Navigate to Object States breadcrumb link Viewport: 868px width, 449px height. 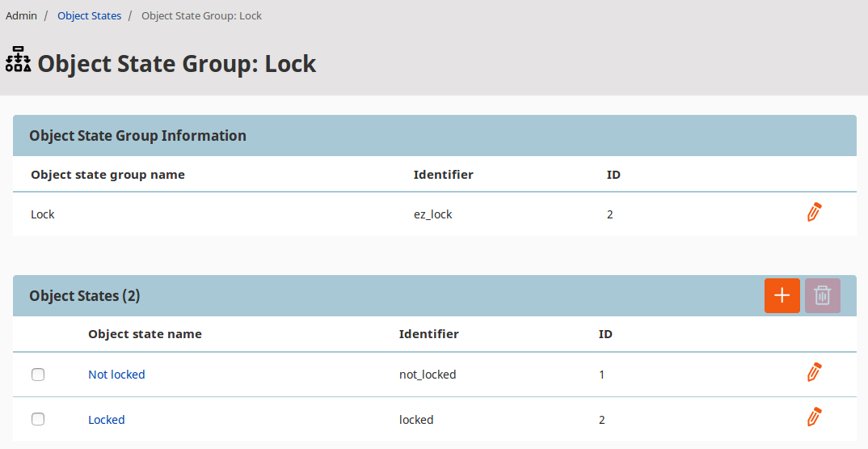click(89, 15)
